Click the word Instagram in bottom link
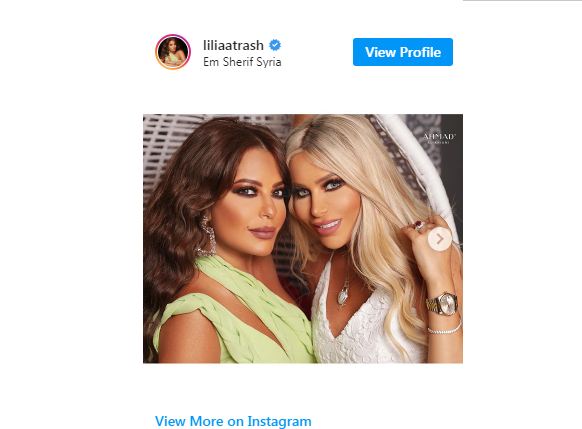Image resolution: width=582 pixels, height=429 pixels. click(279, 421)
